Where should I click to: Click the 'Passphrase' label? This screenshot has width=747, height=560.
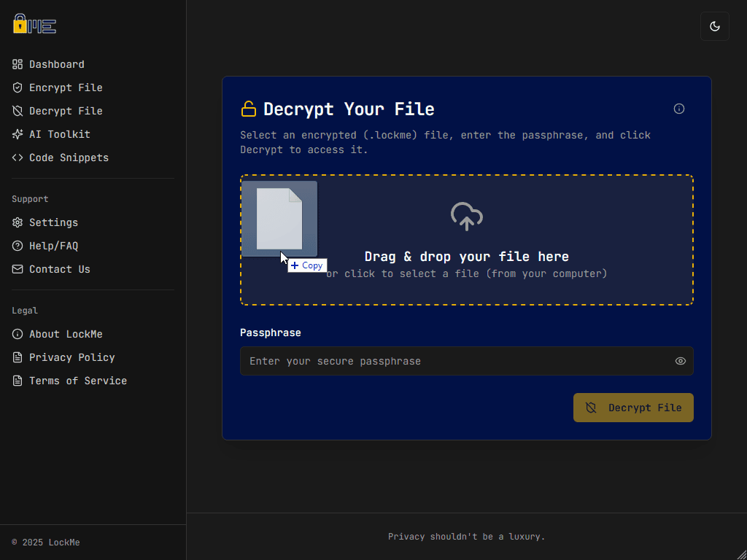(x=271, y=332)
